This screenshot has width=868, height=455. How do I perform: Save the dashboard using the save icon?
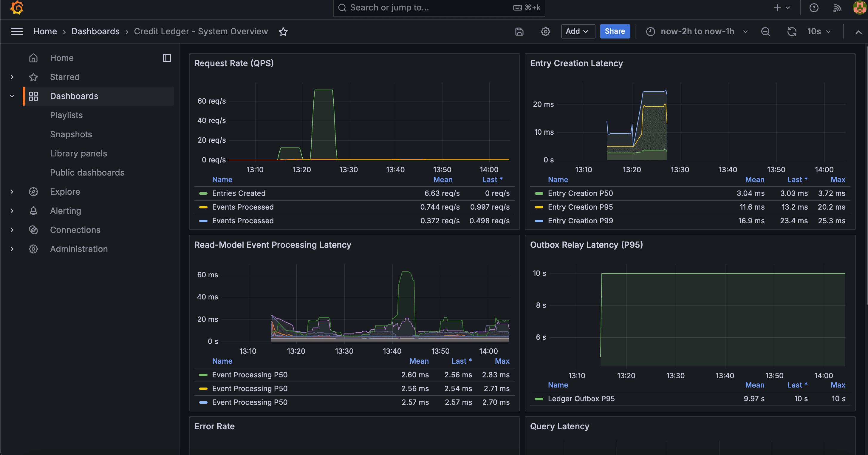point(519,31)
